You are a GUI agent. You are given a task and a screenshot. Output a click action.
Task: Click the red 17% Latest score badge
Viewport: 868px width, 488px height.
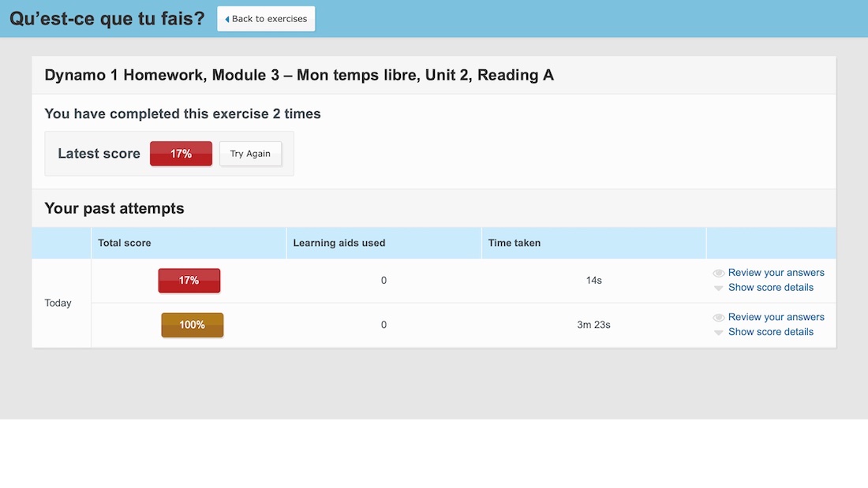point(181,153)
